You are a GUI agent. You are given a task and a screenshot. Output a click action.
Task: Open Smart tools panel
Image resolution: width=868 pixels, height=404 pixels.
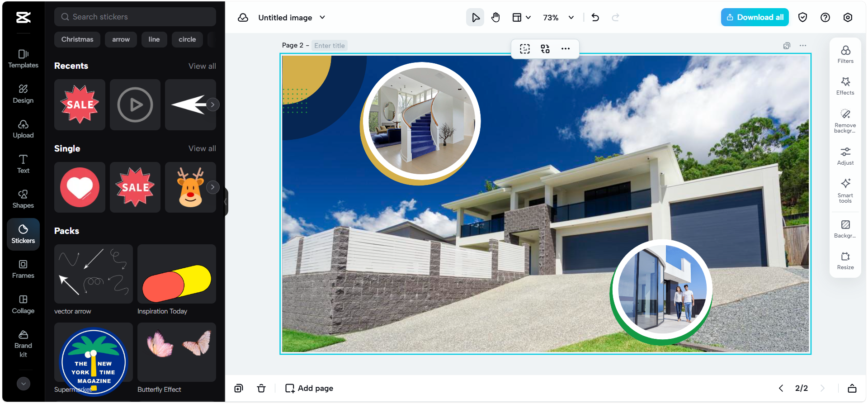(x=845, y=190)
